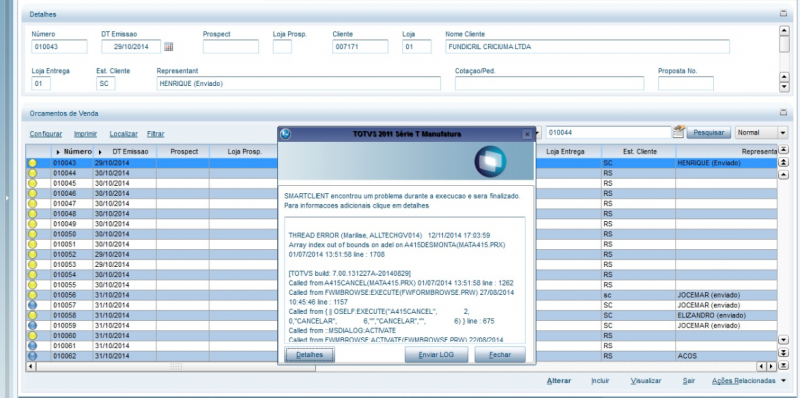Click Detalhes panel scrollbar up arrow
This screenshot has width=800, height=398.
785,31
